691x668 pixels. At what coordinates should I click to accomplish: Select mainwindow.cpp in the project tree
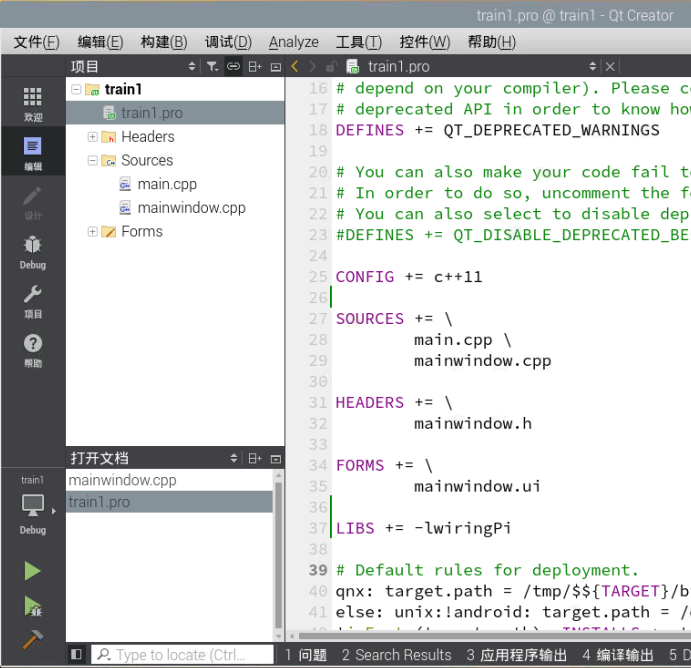coord(191,208)
